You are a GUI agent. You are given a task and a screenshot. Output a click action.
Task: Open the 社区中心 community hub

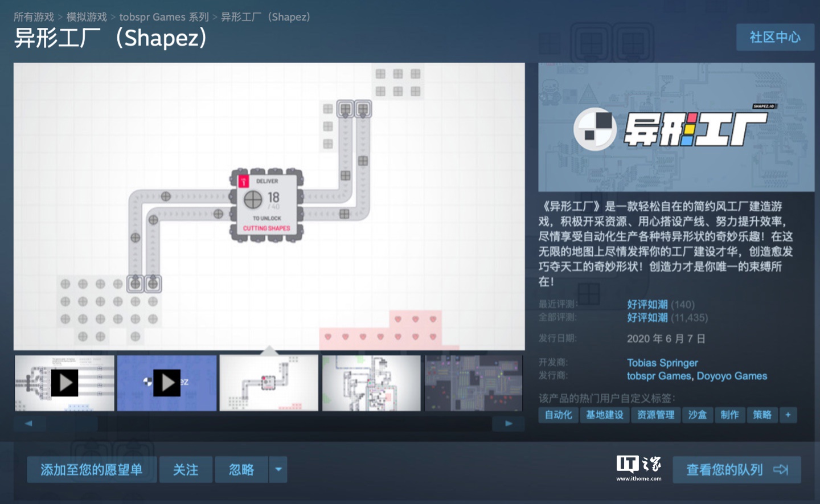tap(775, 37)
